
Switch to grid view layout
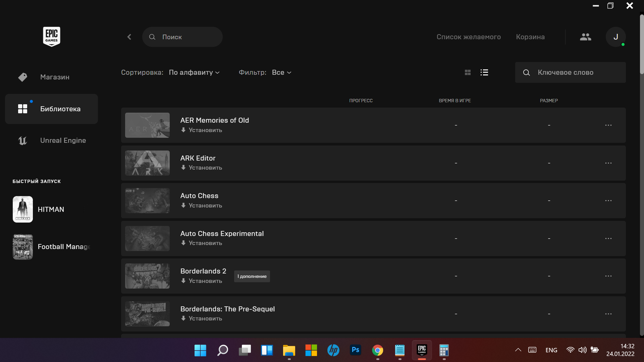click(x=468, y=72)
